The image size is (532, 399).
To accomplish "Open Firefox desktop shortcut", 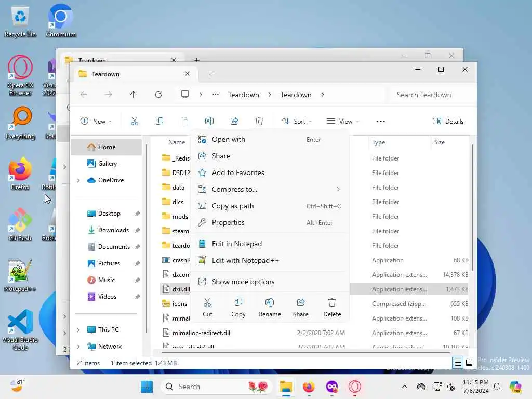I will pyautogui.click(x=20, y=174).
